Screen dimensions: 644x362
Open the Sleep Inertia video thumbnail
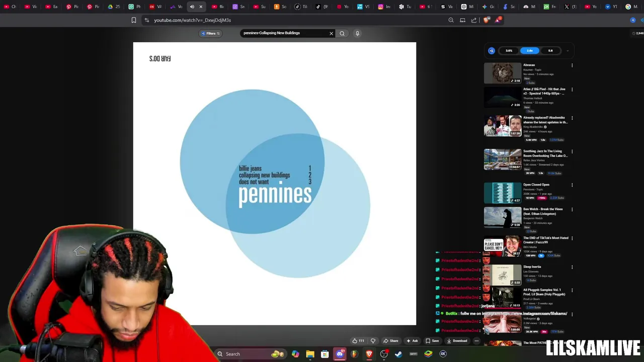(503, 276)
